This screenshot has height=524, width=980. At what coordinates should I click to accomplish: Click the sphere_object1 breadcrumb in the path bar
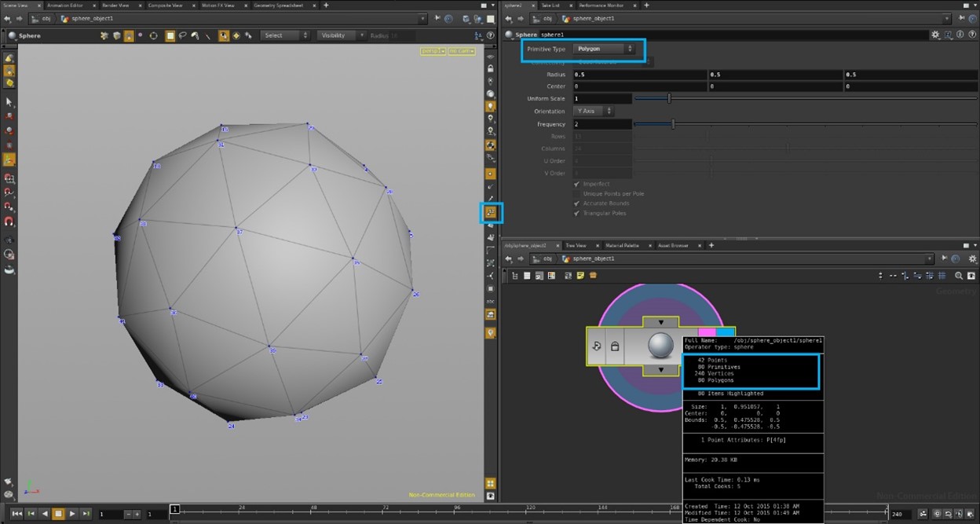click(592, 258)
